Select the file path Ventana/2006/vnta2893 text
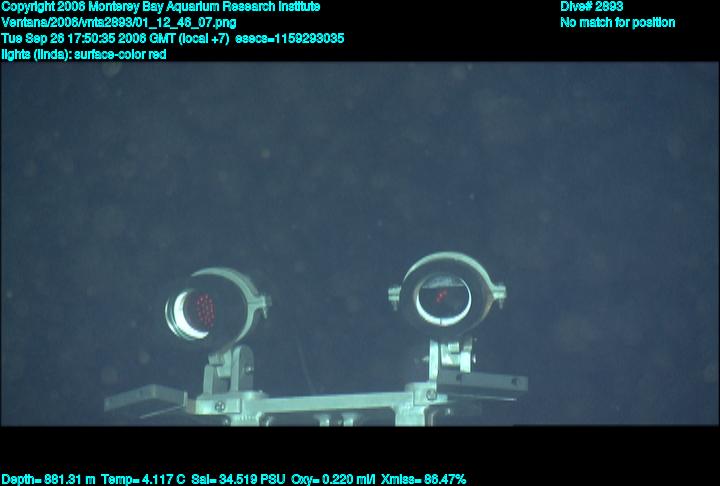 pyautogui.click(x=119, y=23)
